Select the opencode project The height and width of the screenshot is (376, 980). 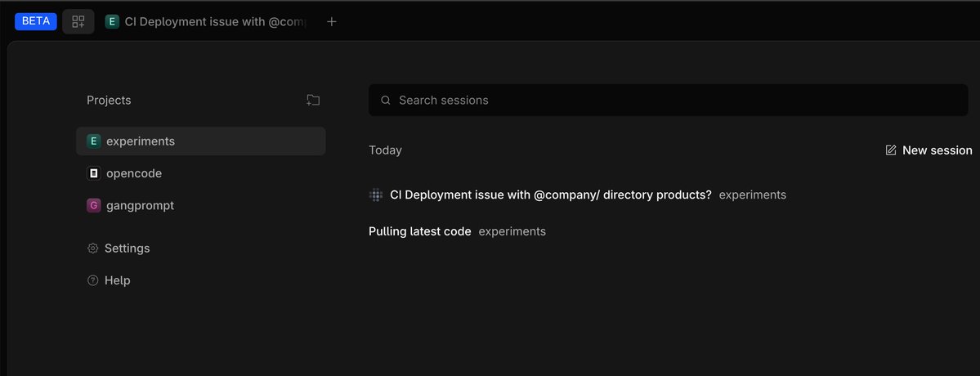tap(200, 173)
